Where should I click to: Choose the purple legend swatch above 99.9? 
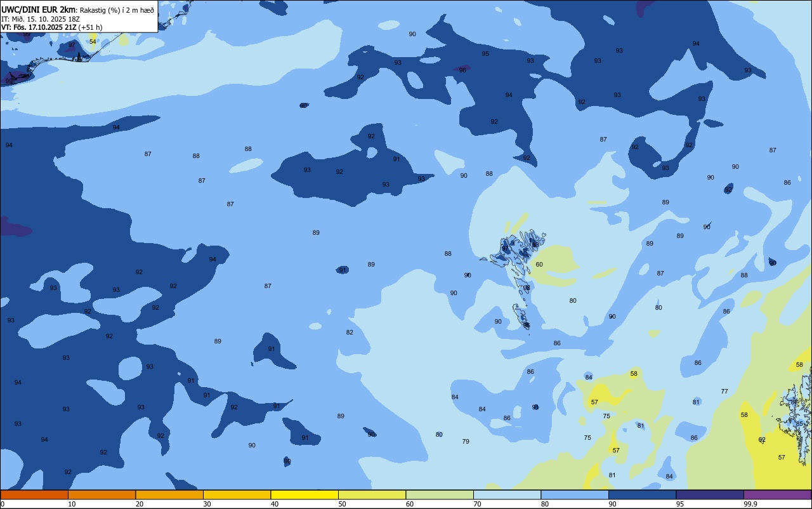click(x=777, y=494)
